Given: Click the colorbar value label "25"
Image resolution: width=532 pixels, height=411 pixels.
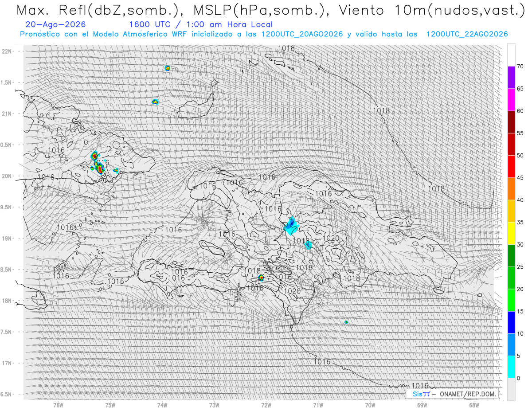Looking at the screenshot, I should point(520,267).
